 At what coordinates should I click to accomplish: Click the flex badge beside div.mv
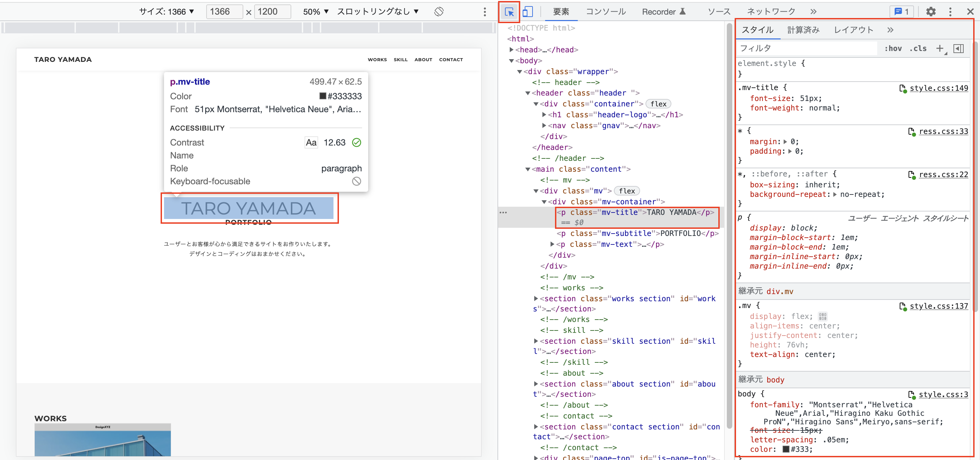pos(626,191)
